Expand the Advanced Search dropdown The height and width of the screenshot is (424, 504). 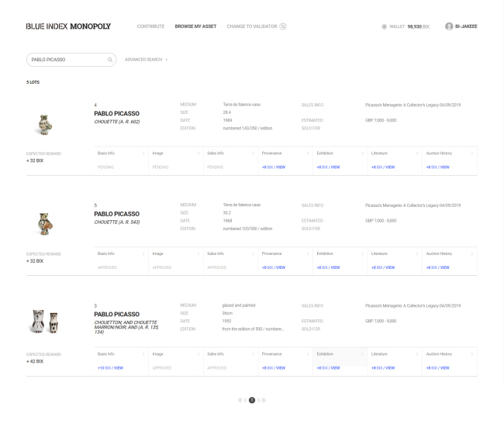(146, 60)
